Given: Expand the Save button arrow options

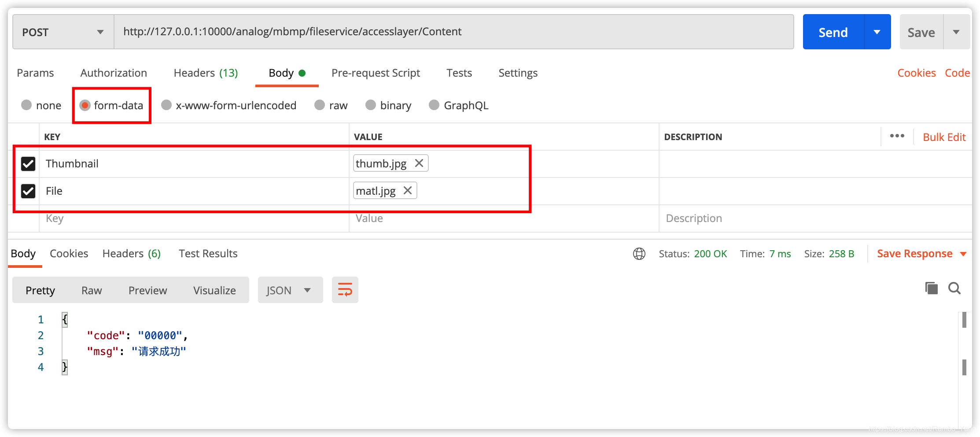Looking at the screenshot, I should (956, 32).
